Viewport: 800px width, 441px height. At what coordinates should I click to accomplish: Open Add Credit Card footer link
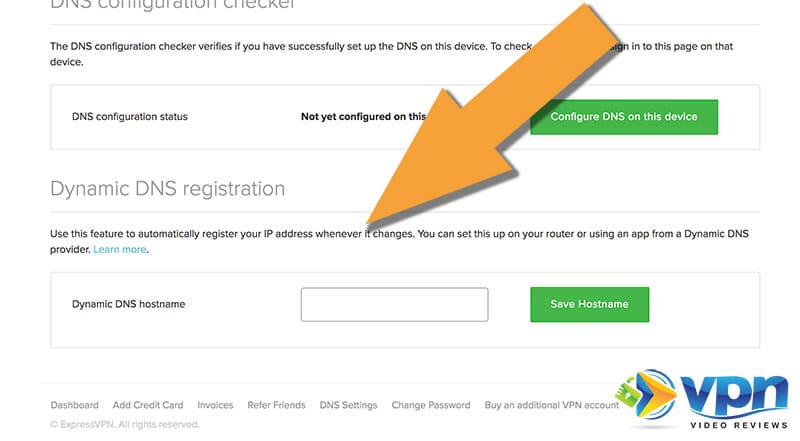coord(148,405)
